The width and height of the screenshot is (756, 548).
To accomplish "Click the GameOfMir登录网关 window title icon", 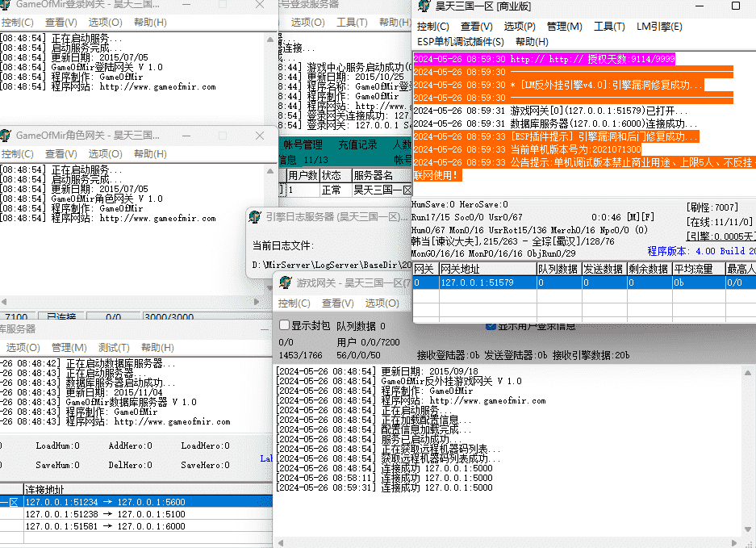I will (x=6, y=4).
